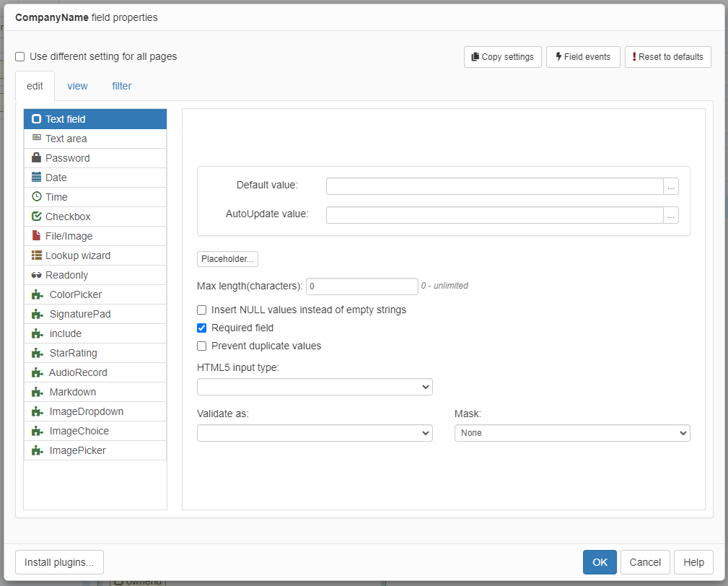
Task: Choose the Text area icon
Action: (36, 138)
